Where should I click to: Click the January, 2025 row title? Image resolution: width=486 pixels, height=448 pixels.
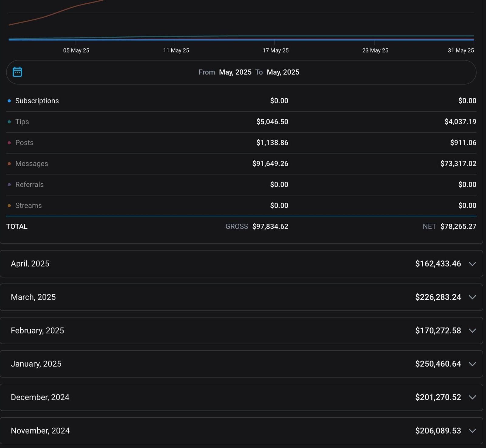(x=36, y=364)
